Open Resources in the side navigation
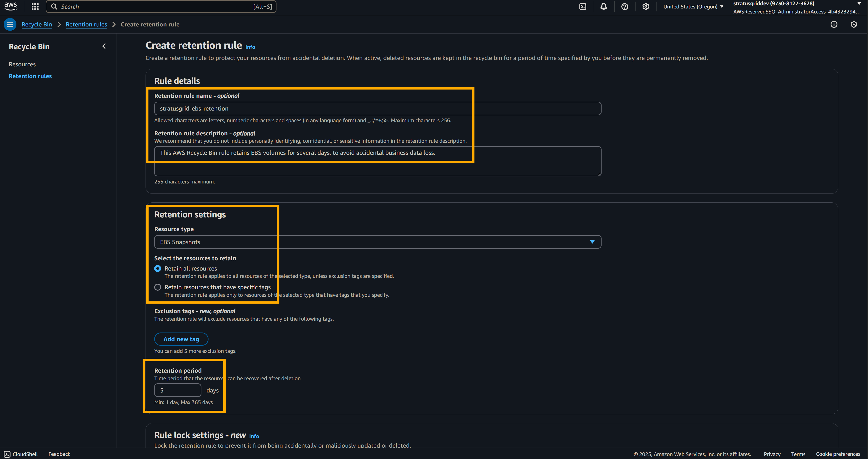The image size is (868, 459). (22, 64)
